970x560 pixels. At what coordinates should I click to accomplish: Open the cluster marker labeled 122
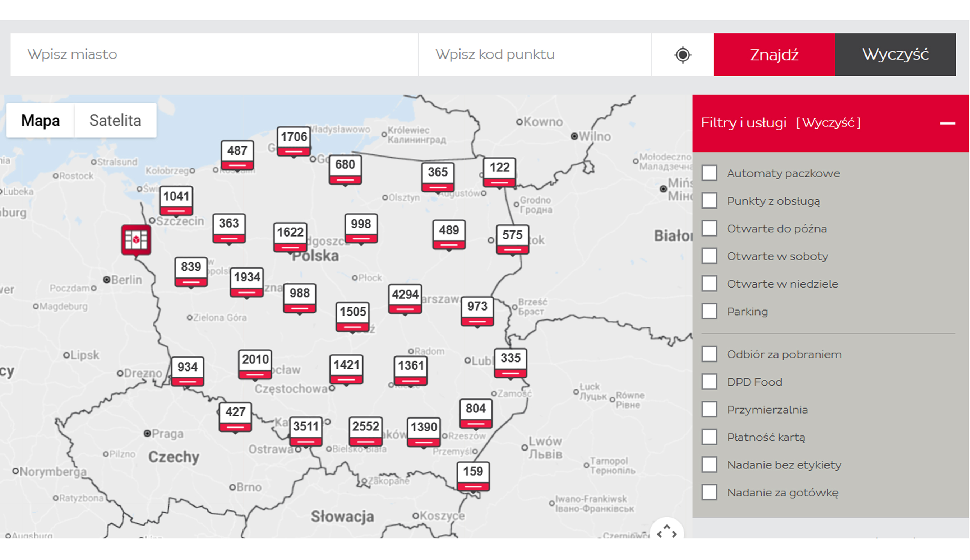click(x=499, y=172)
